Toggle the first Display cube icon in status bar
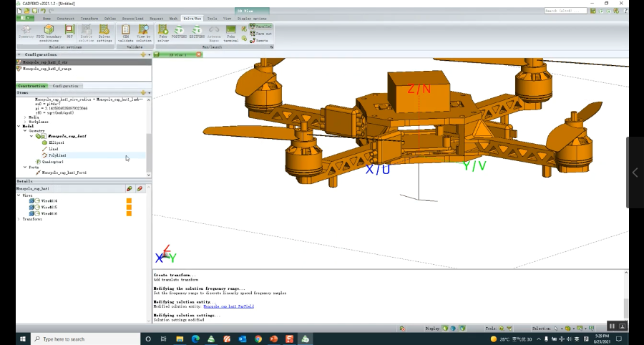Image resolution: width=644 pixels, height=345 pixels. (445, 328)
